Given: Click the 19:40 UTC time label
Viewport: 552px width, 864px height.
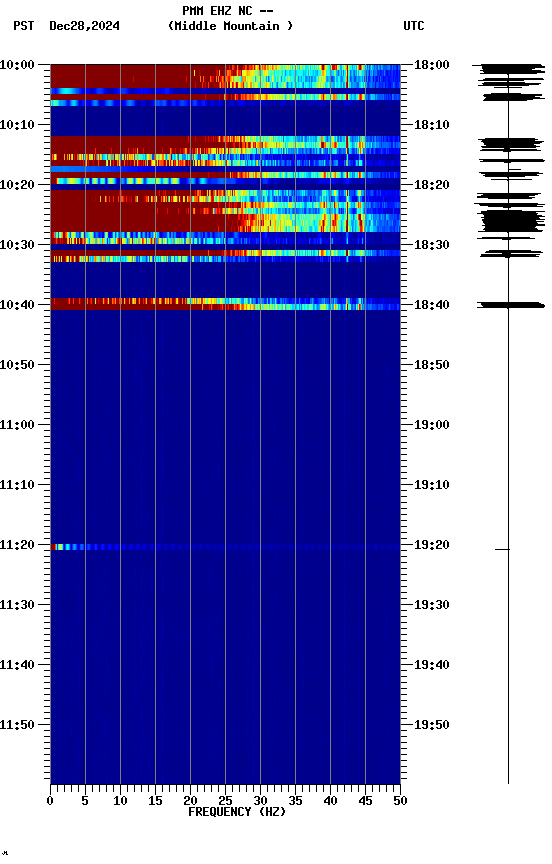Looking at the screenshot, I should click(432, 666).
